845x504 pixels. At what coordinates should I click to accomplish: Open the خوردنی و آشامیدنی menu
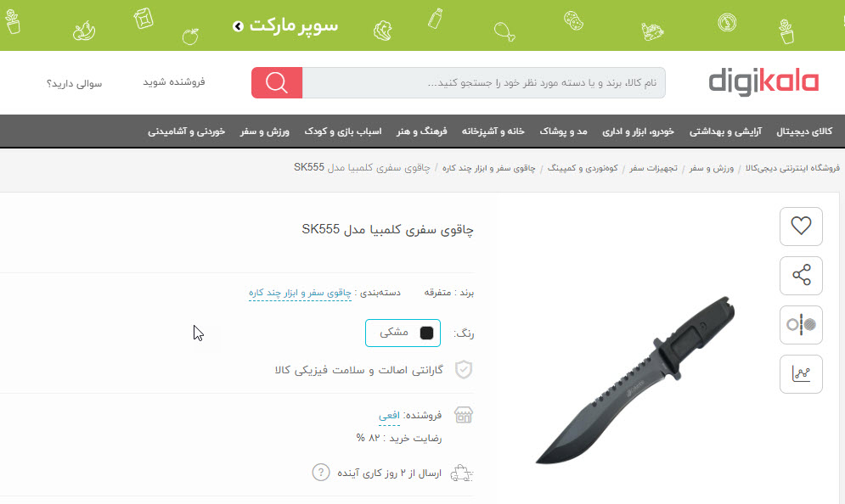[x=187, y=131]
